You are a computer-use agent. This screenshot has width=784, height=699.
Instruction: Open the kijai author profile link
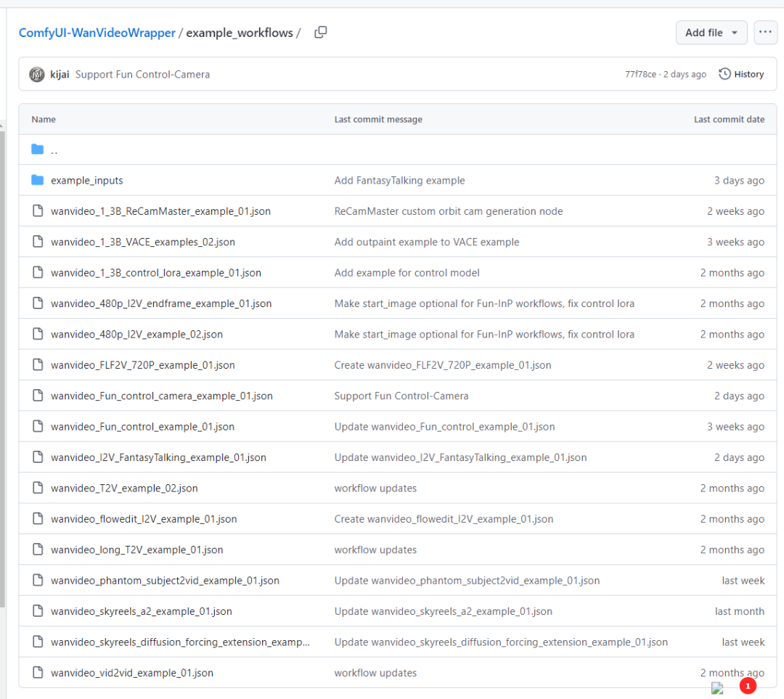coord(60,75)
